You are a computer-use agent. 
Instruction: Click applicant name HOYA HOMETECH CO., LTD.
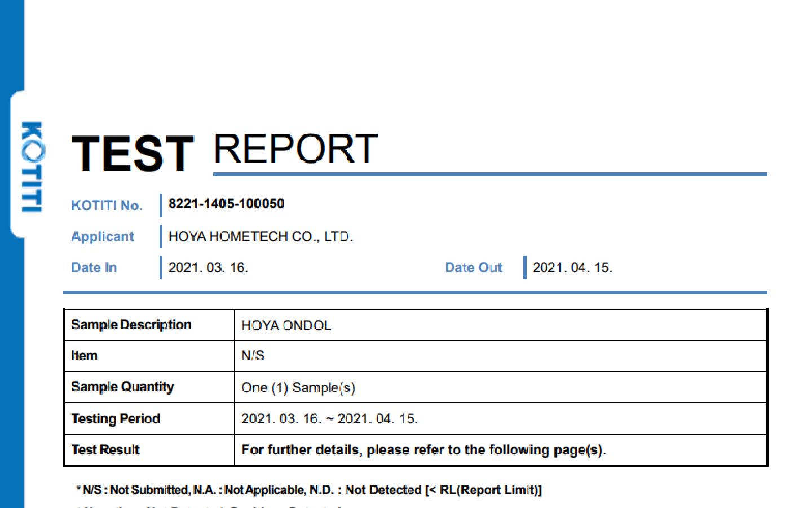click(261, 237)
